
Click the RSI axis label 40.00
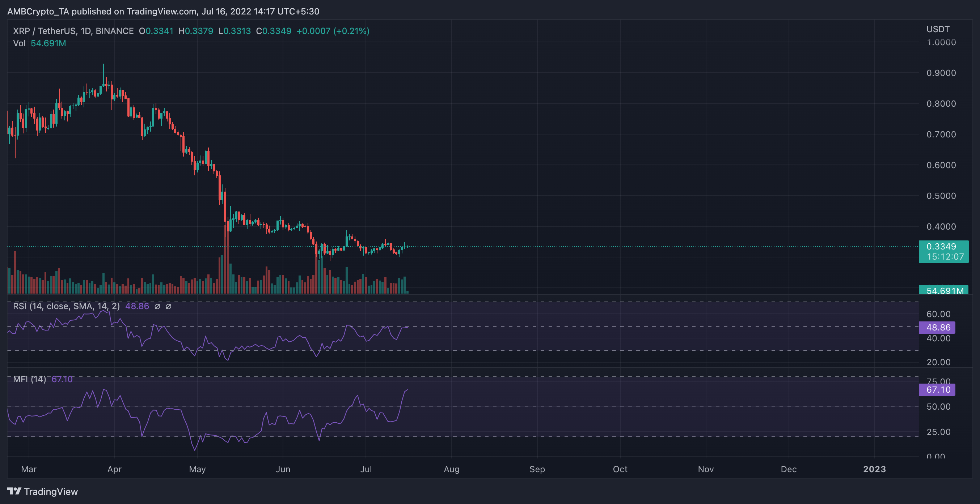click(938, 338)
